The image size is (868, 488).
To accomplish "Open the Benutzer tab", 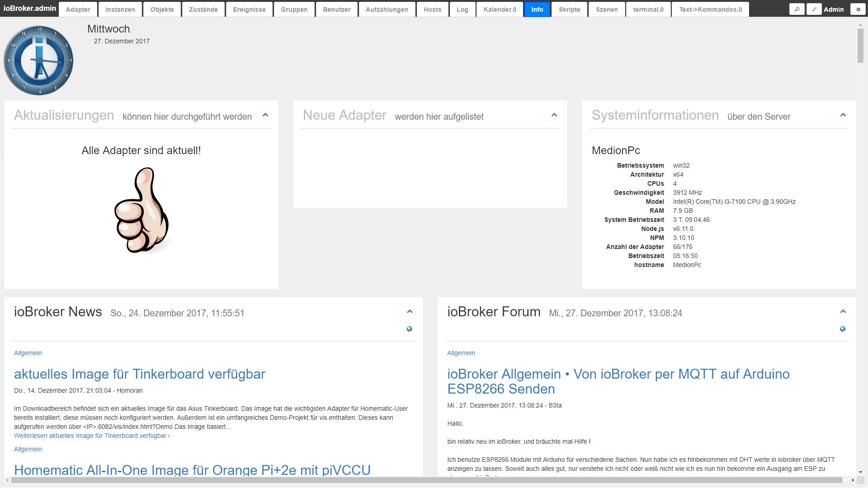I will click(x=337, y=9).
